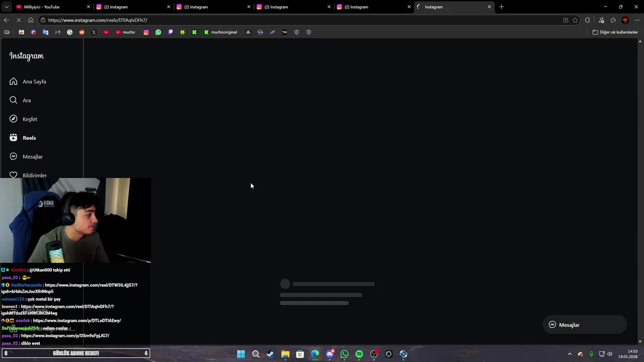This screenshot has height=362, width=644.
Task: Close the Milliyiyici - YouTube tab
Action: (89, 7)
